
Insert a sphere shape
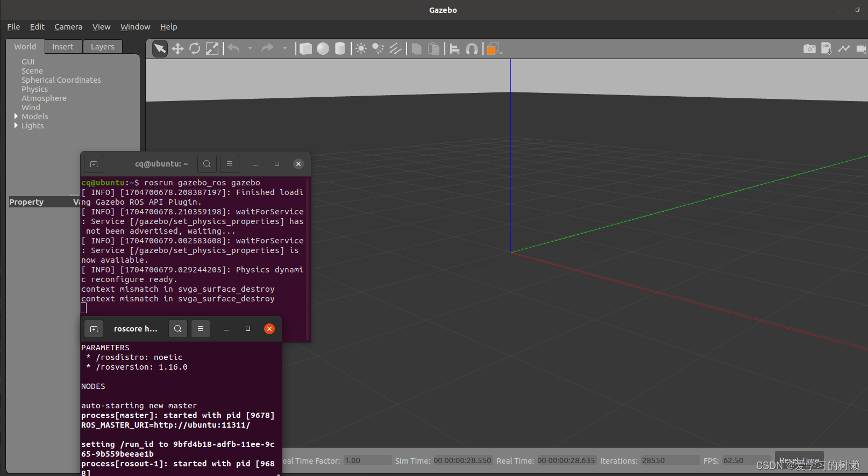tap(323, 49)
